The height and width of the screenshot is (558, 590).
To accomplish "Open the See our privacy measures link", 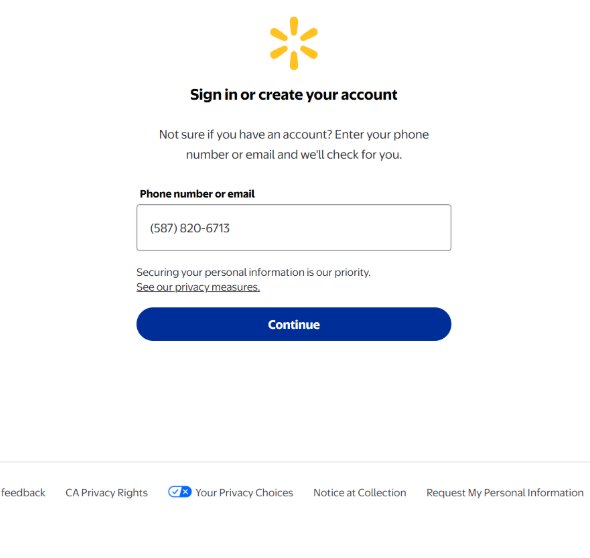I will [198, 287].
